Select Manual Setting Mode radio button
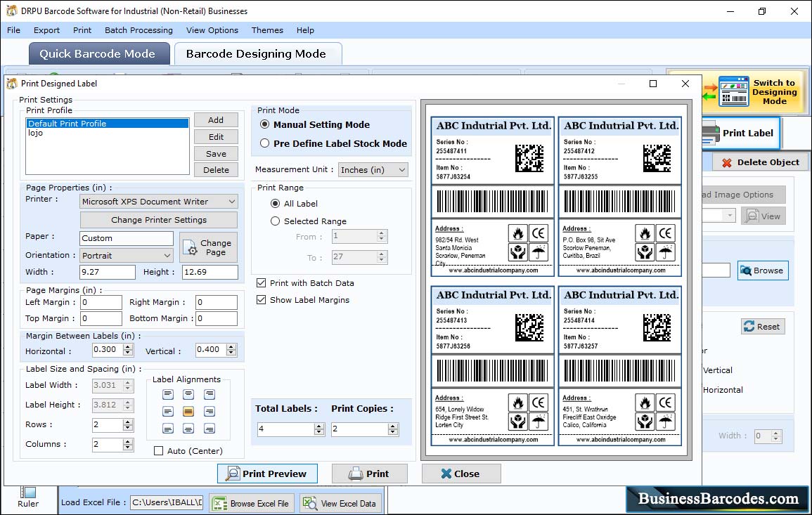This screenshot has height=515, width=812. (264, 125)
